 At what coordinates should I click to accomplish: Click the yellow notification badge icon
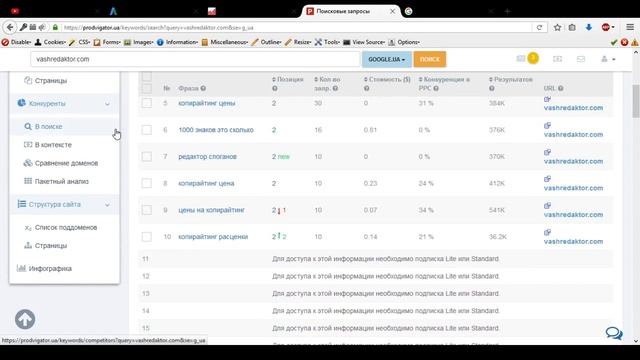pyautogui.click(x=533, y=58)
